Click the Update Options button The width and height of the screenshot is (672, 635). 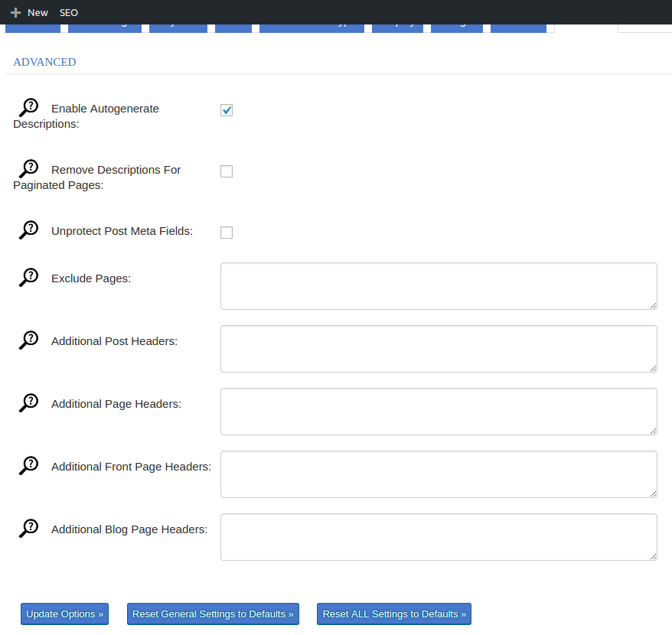click(64, 614)
